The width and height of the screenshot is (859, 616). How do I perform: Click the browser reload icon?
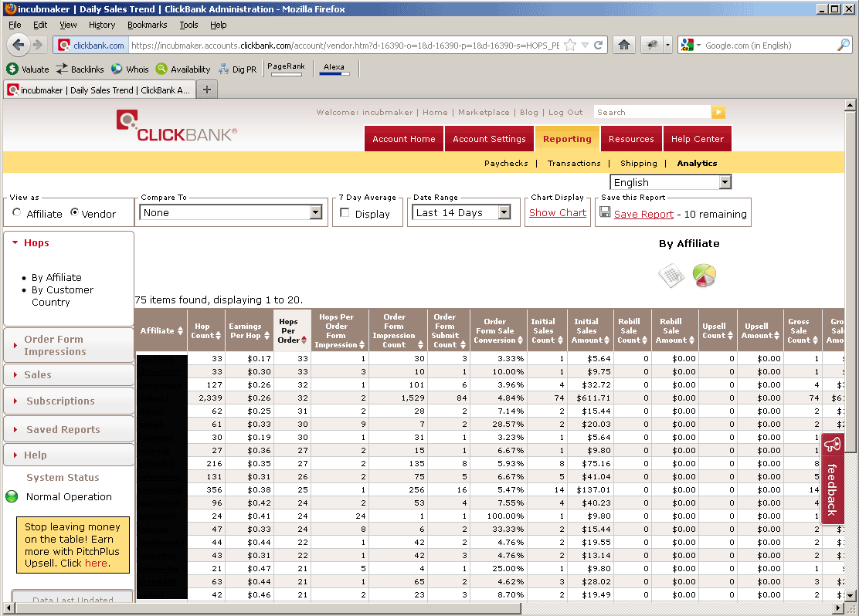[x=599, y=46]
